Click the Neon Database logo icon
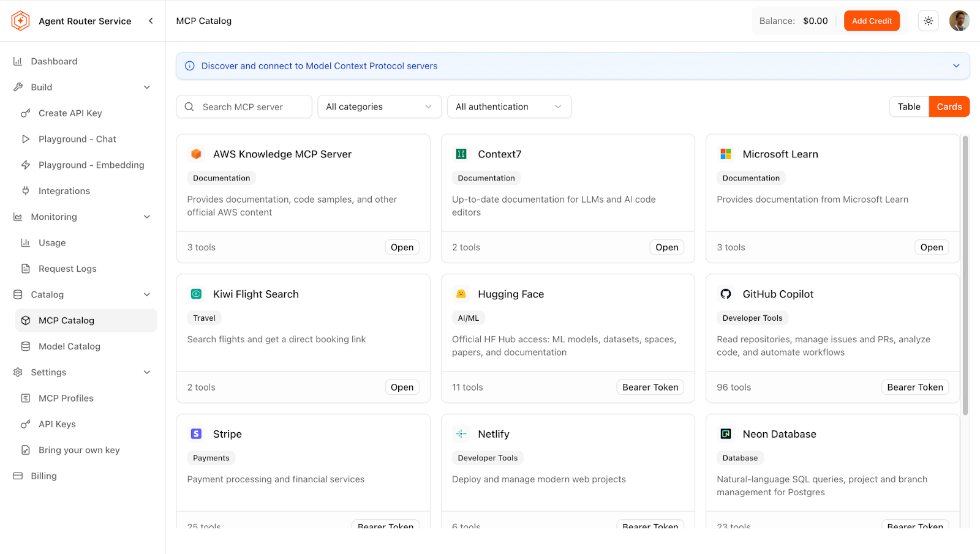This screenshot has width=980, height=554. pyautogui.click(x=726, y=434)
